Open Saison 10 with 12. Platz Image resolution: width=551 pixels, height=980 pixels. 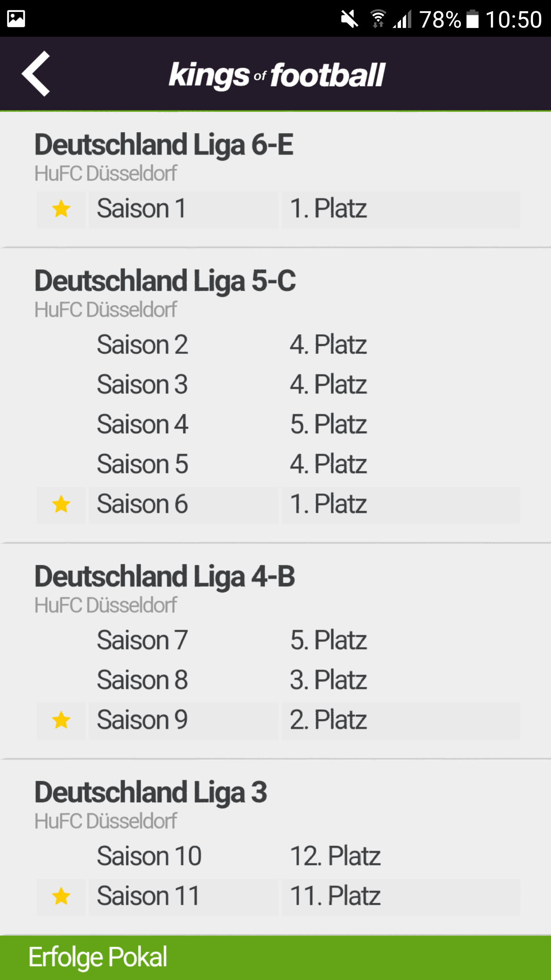coord(278,856)
